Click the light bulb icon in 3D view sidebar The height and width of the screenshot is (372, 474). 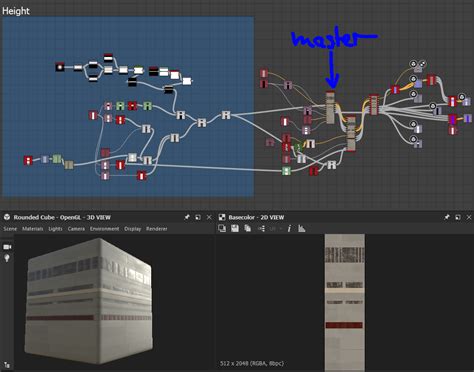point(7,258)
